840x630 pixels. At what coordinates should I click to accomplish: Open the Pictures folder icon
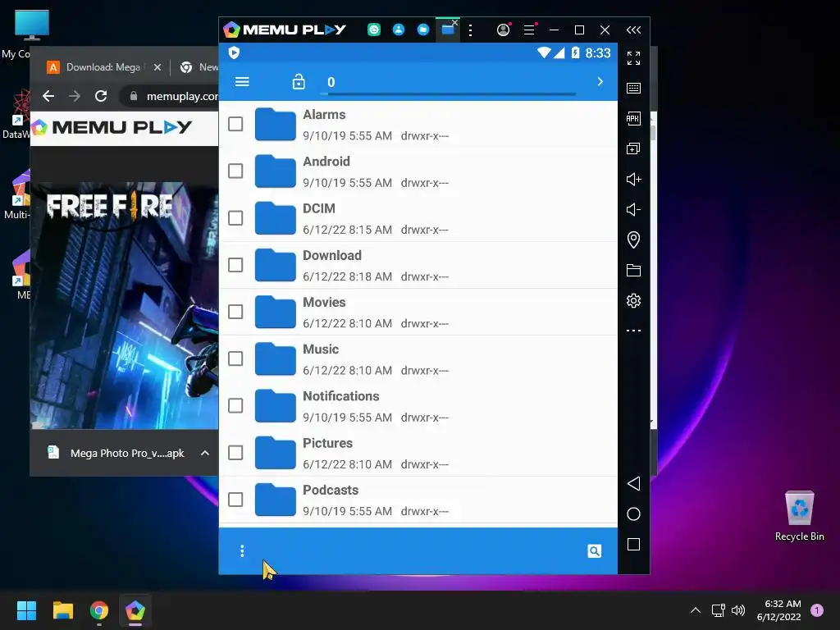click(x=276, y=453)
